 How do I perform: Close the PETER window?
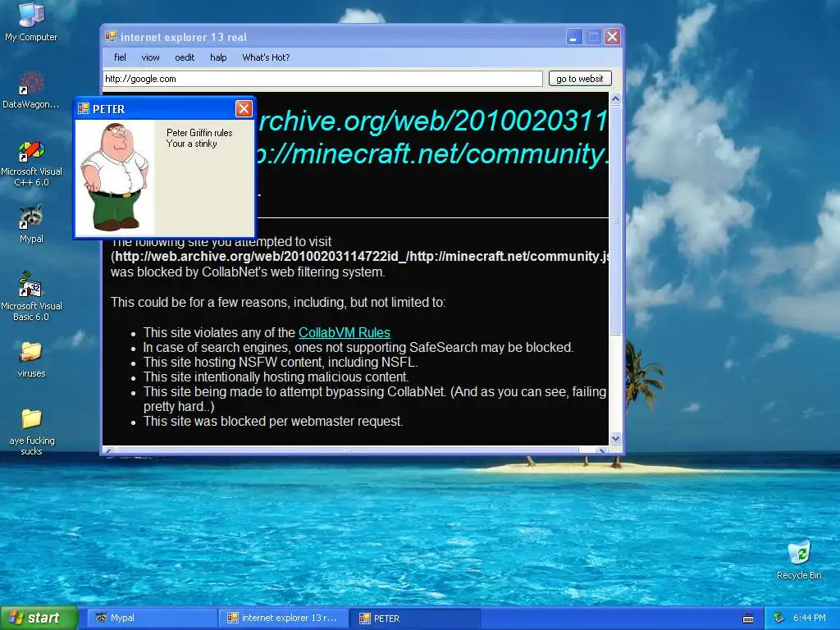coord(244,109)
